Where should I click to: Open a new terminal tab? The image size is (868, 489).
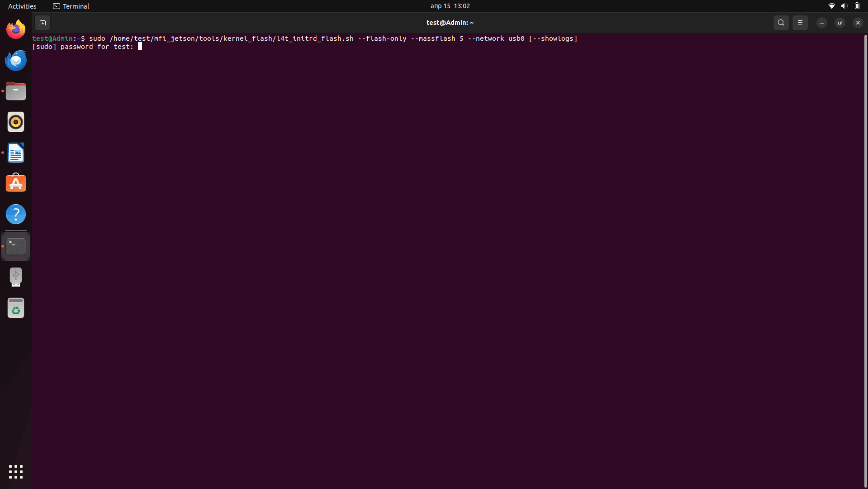click(x=43, y=23)
